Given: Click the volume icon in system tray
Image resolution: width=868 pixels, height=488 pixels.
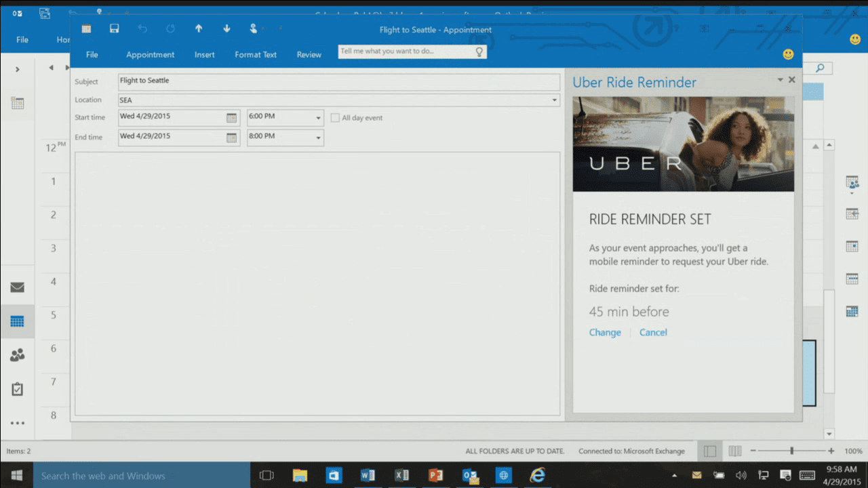Looking at the screenshot, I should coord(741,475).
